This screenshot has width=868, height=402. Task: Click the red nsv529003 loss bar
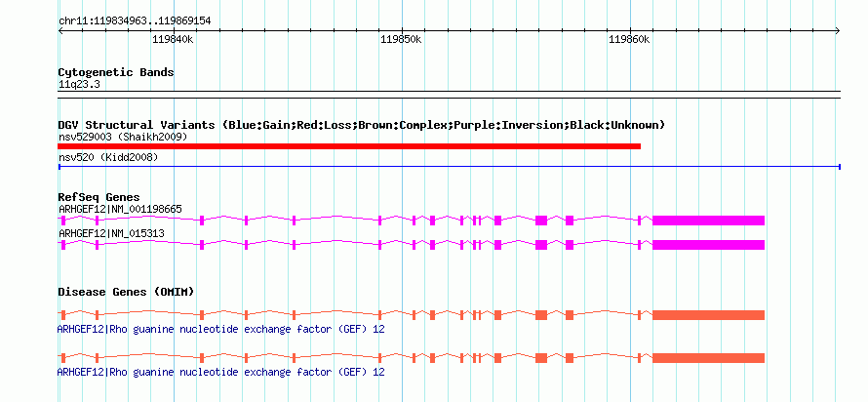[x=349, y=146]
